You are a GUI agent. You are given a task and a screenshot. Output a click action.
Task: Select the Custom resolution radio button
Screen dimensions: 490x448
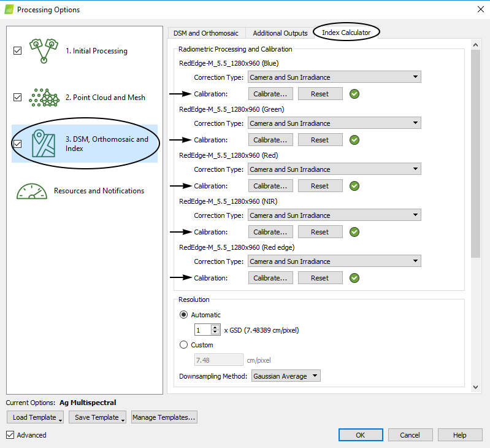pyautogui.click(x=184, y=345)
